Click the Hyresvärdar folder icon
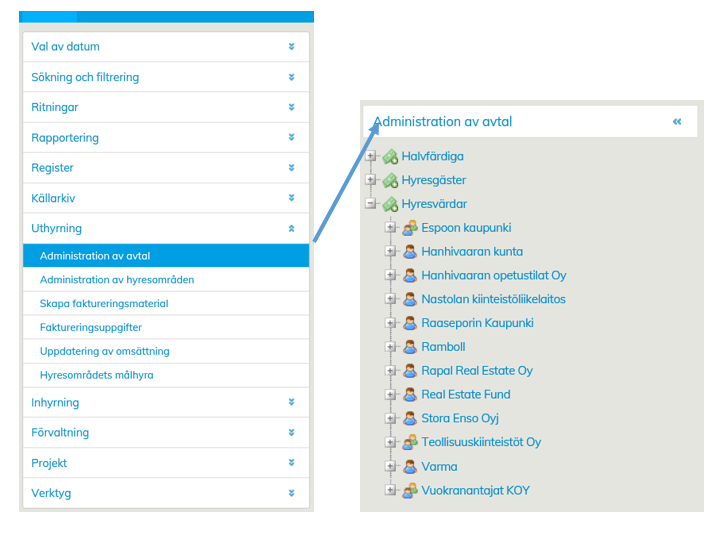Image resolution: width=721 pixels, height=533 pixels. click(390, 204)
